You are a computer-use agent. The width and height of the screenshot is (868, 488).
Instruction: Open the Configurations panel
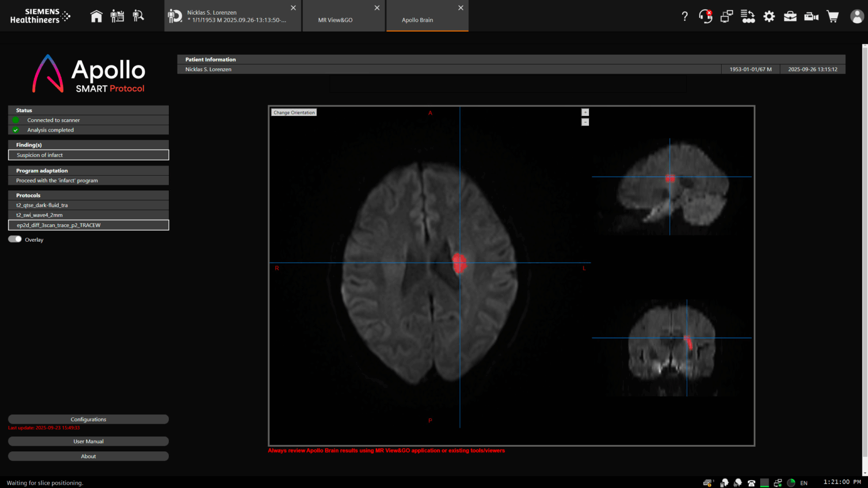[88, 419]
